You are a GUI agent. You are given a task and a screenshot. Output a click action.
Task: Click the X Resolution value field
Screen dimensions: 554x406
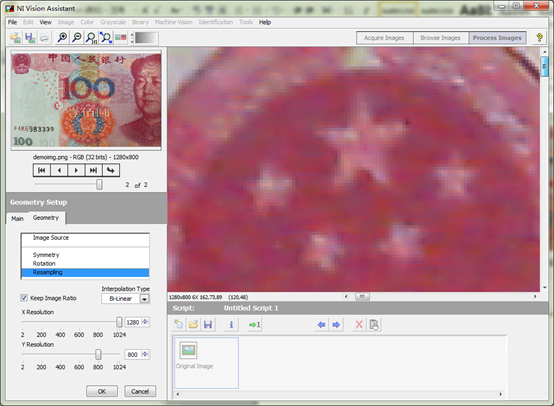tap(133, 322)
